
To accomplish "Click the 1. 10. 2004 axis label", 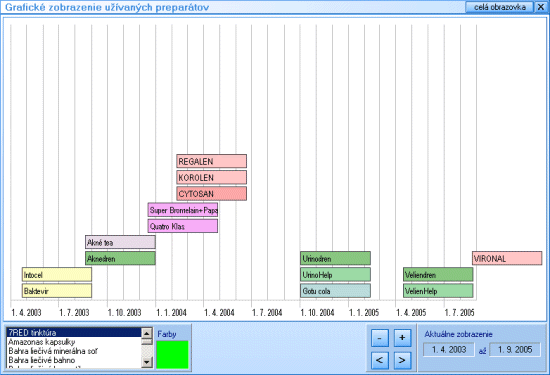I will pyautogui.click(x=317, y=313).
